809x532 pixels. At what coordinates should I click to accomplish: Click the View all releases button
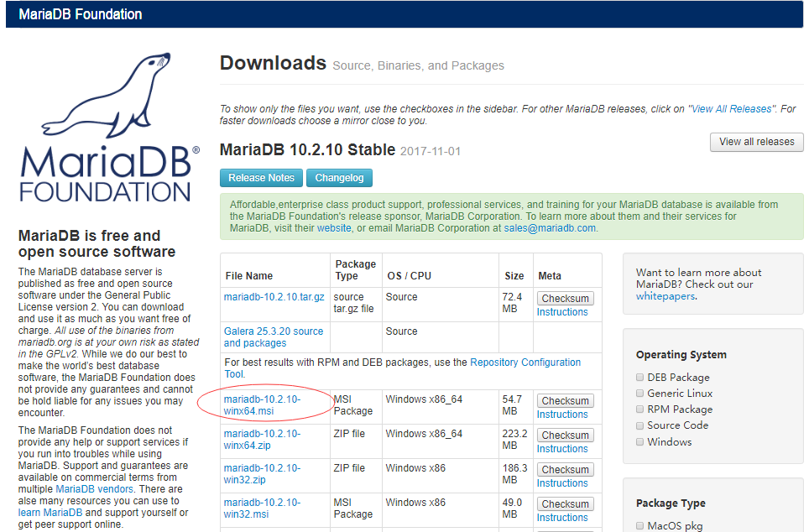[x=756, y=142]
